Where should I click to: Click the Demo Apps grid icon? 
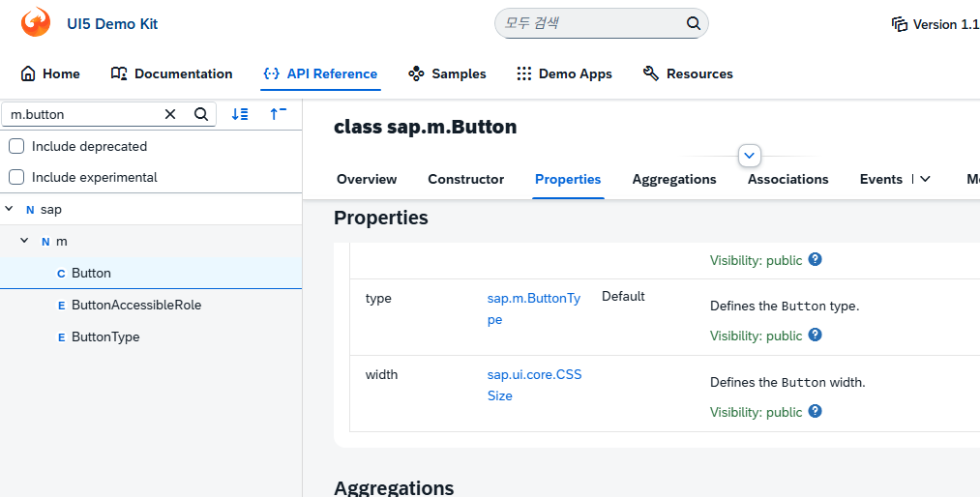(x=523, y=73)
